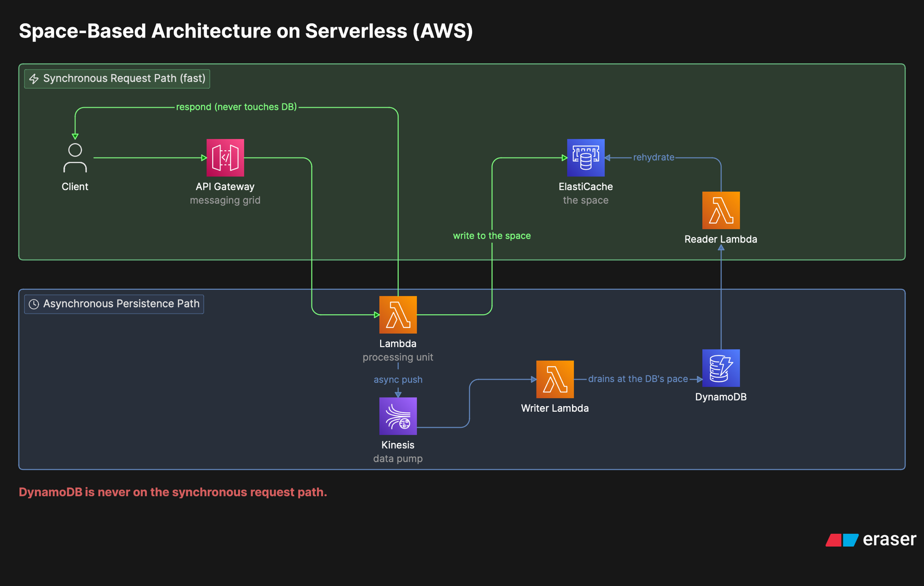Click the 'Writer Lambda' label text

pos(555,408)
